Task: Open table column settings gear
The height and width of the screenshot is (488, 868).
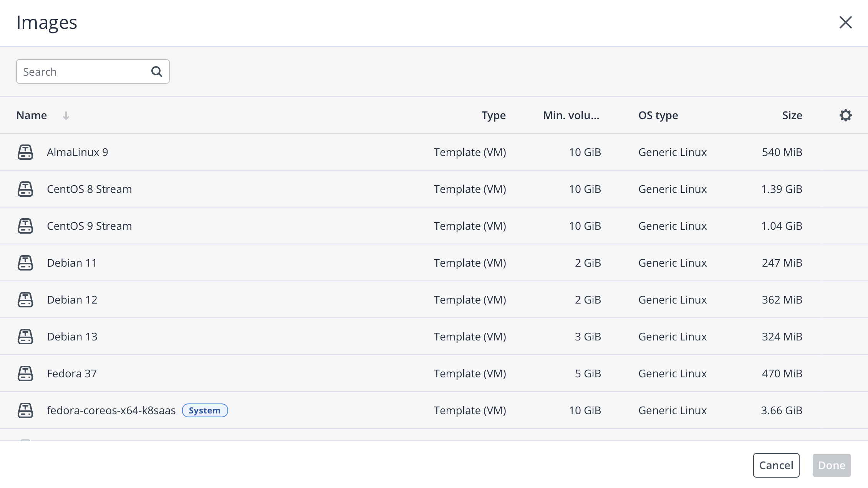Action: click(x=845, y=115)
